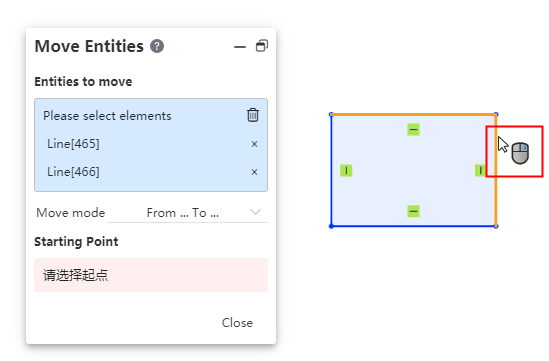Click the right vertical constraint icon
The image size is (549, 361).
pyautogui.click(x=480, y=171)
